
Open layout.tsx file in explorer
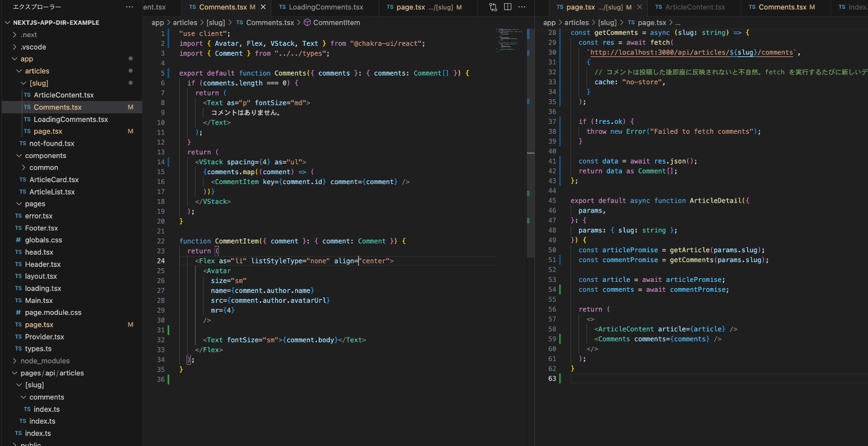point(41,276)
